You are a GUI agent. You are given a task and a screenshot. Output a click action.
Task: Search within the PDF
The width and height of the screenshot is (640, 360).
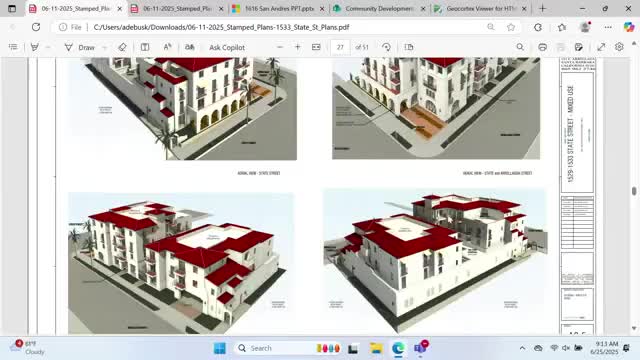[x=520, y=47]
